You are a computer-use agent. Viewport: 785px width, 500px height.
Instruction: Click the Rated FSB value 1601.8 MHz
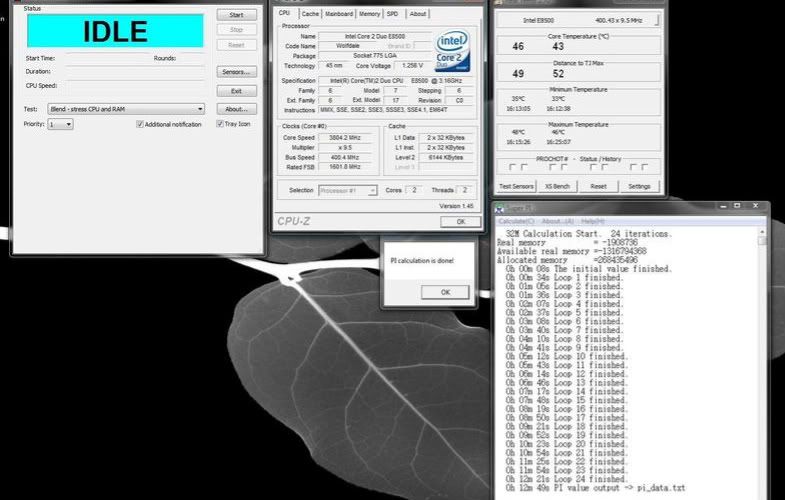345,167
